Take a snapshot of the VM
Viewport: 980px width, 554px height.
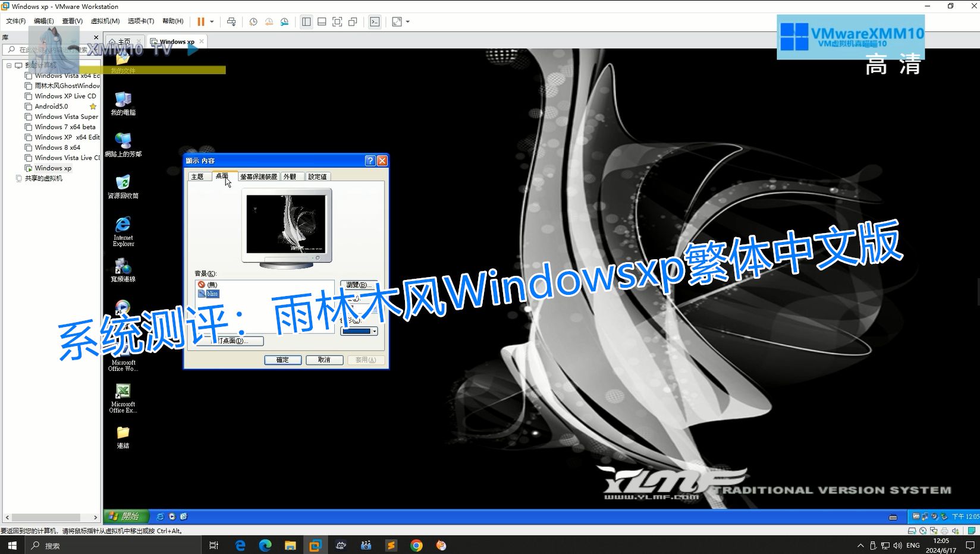(253, 21)
